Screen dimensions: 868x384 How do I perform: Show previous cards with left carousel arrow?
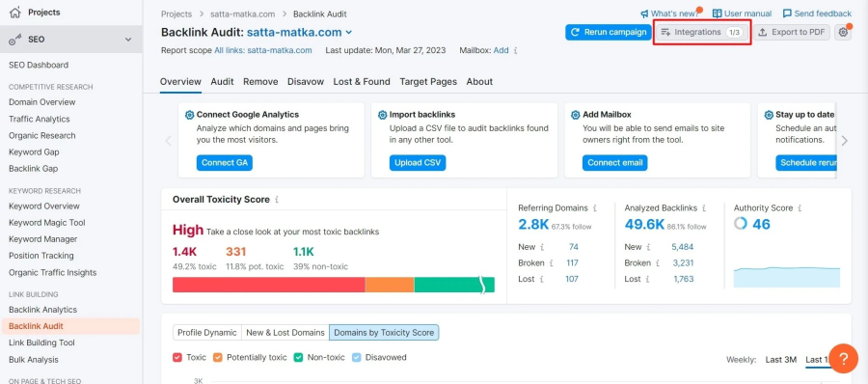point(168,141)
